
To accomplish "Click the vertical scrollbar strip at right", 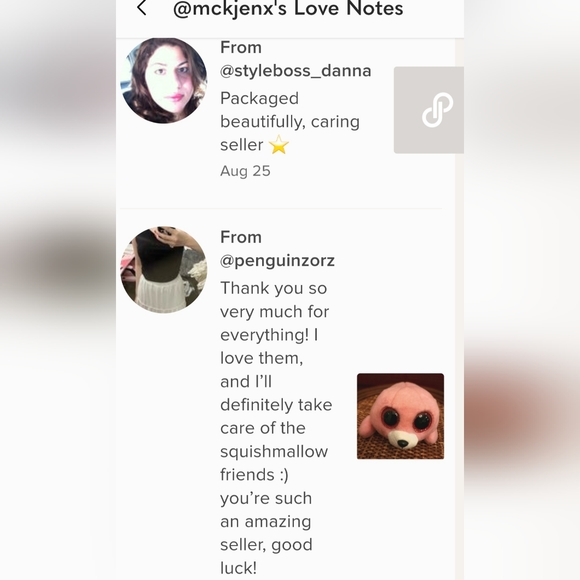I will click(459, 309).
